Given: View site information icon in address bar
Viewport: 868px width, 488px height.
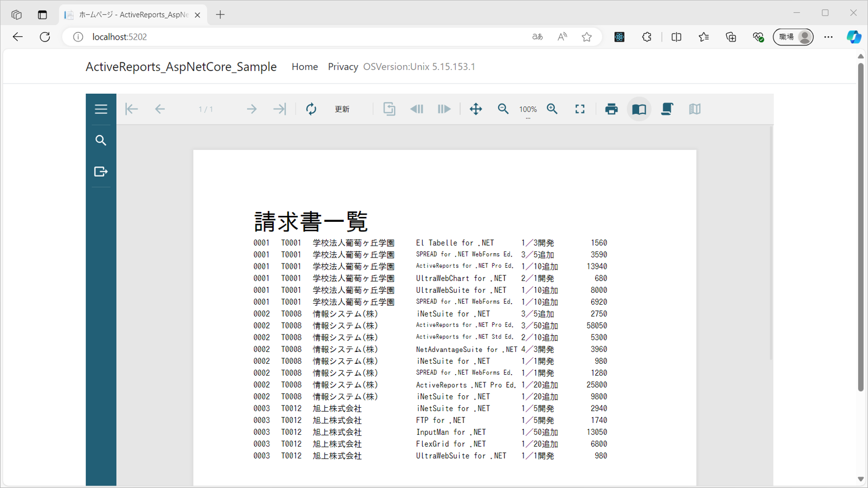Looking at the screenshot, I should [x=78, y=37].
